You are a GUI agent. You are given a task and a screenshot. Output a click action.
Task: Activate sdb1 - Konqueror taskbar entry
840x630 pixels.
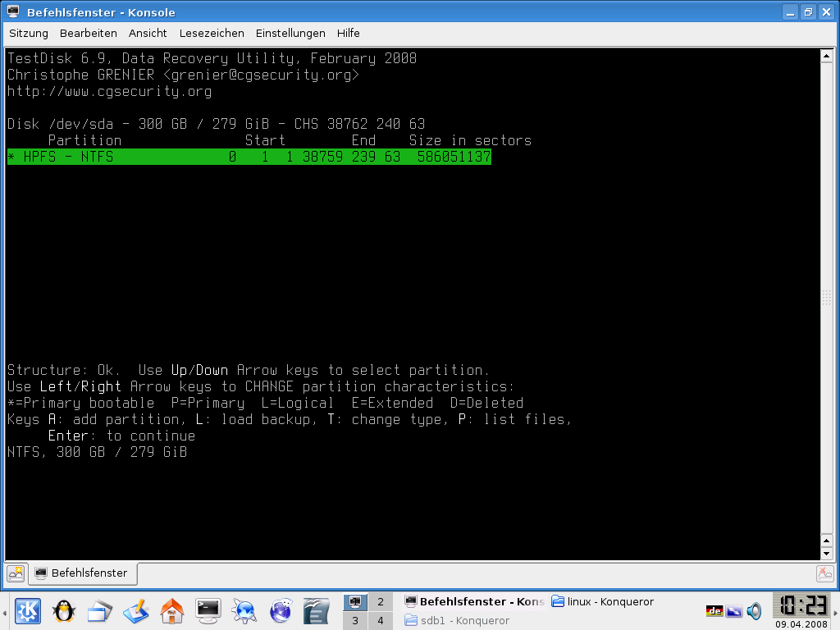click(457, 620)
